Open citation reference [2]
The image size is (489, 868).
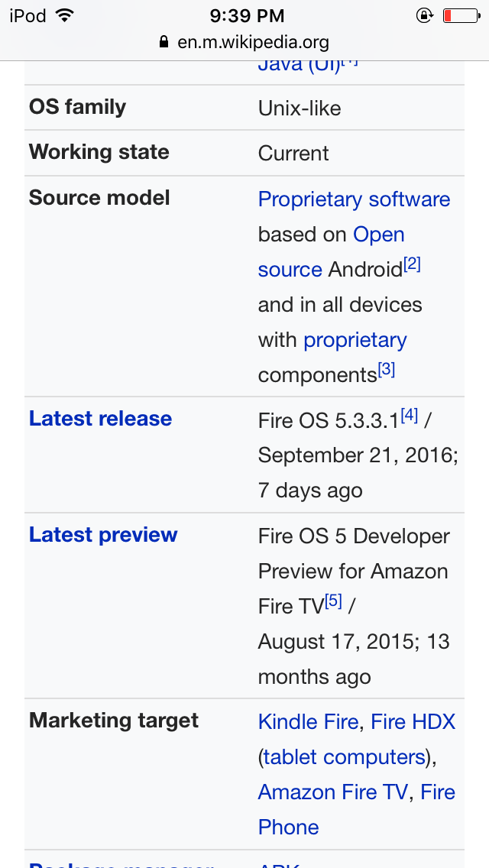point(413,264)
